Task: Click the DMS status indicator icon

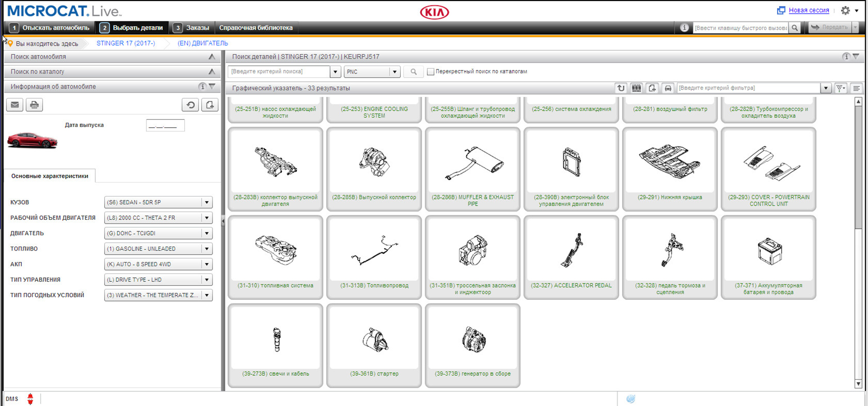Action: click(x=30, y=399)
